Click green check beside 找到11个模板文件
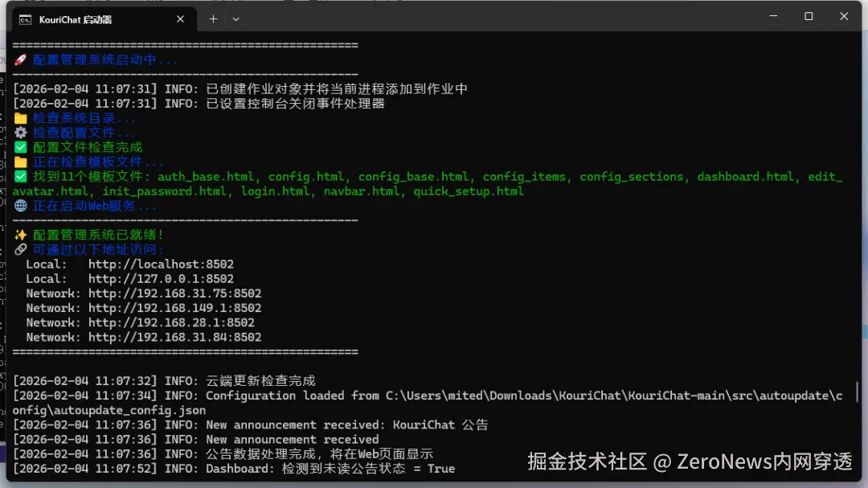Viewport: 868px width, 488px height. [x=20, y=177]
